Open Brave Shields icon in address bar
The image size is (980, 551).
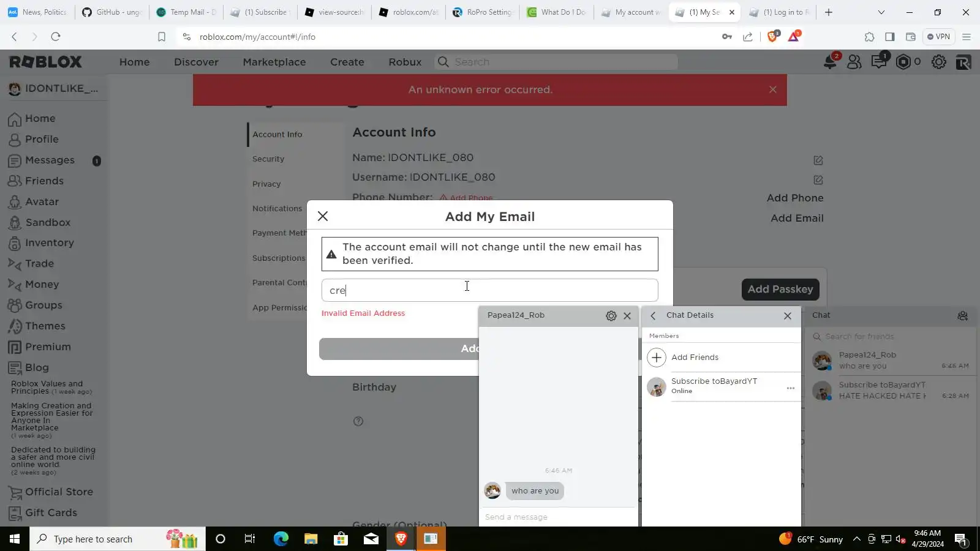pyautogui.click(x=772, y=37)
